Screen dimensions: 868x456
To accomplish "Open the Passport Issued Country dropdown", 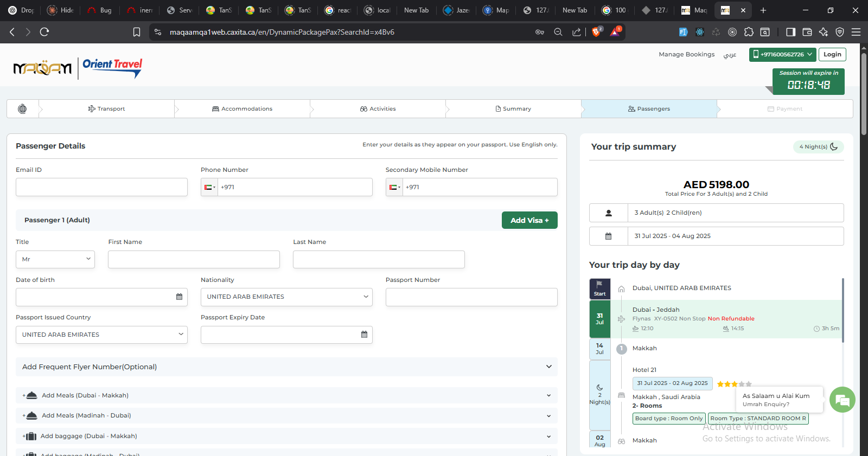I will coord(101,335).
